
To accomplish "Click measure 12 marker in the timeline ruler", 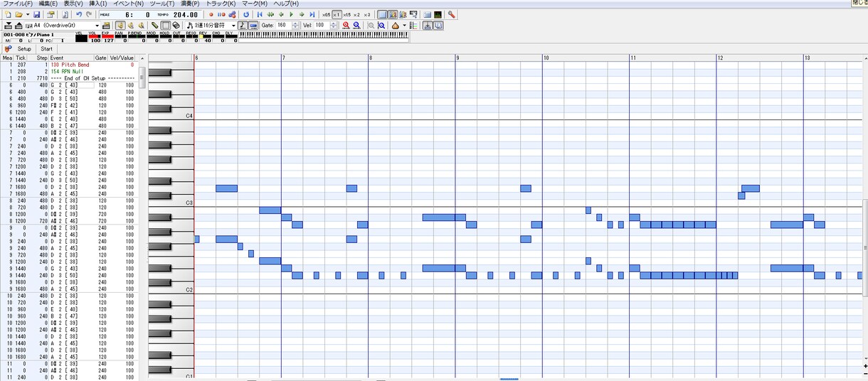I will pyautogui.click(x=720, y=58).
